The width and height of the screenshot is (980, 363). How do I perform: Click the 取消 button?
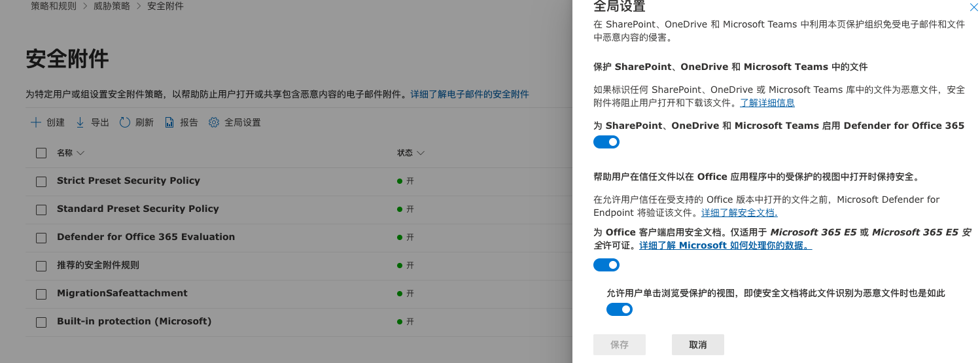pyautogui.click(x=698, y=345)
